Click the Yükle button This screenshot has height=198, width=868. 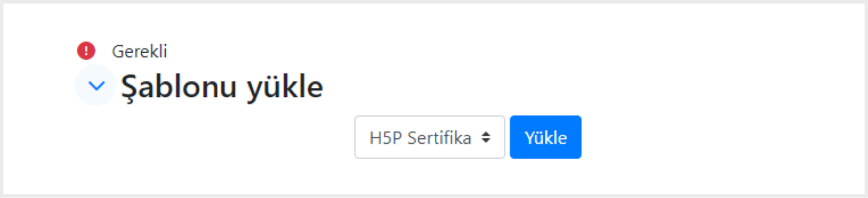pos(546,137)
